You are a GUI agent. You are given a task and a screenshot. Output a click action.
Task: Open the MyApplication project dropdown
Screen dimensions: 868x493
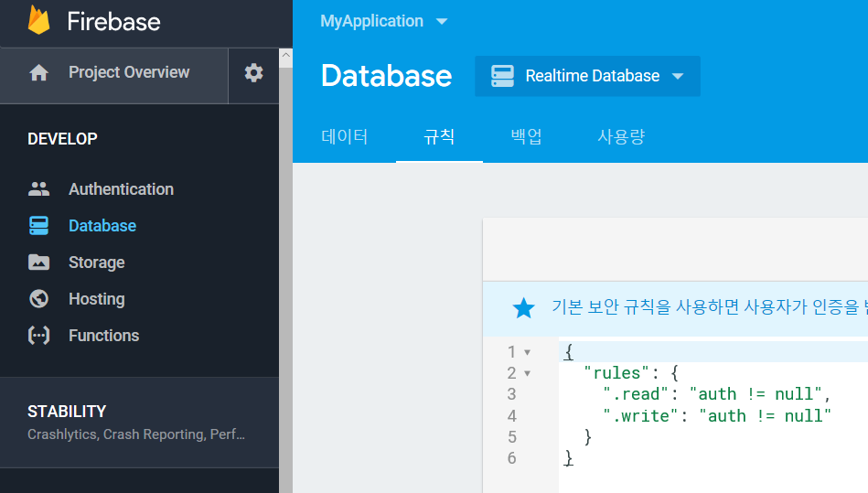(x=383, y=21)
